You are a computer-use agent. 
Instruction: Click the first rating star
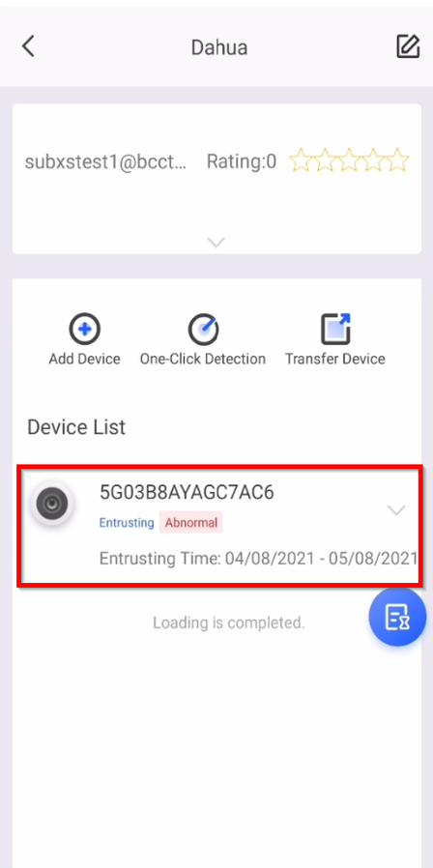pos(301,160)
